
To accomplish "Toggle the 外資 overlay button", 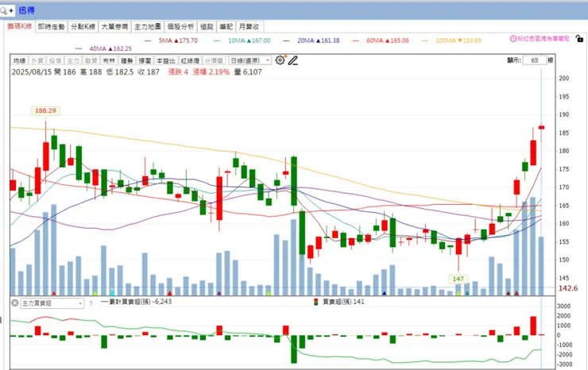I will point(37,60).
